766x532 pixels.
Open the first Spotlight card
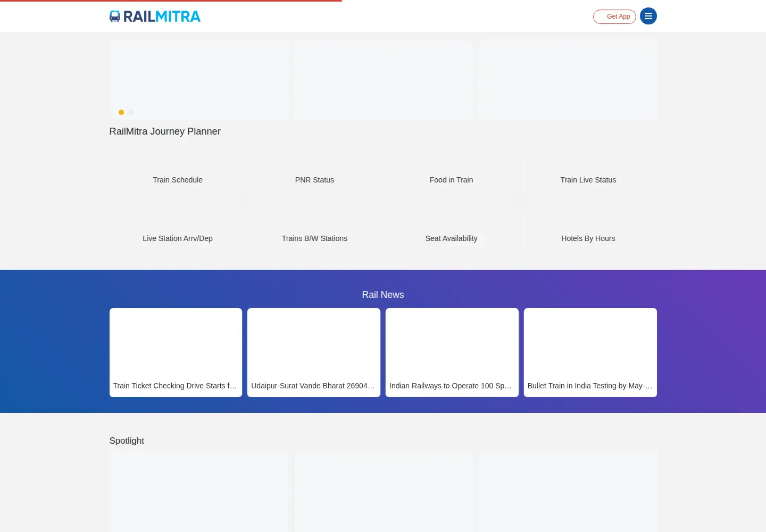(199, 492)
